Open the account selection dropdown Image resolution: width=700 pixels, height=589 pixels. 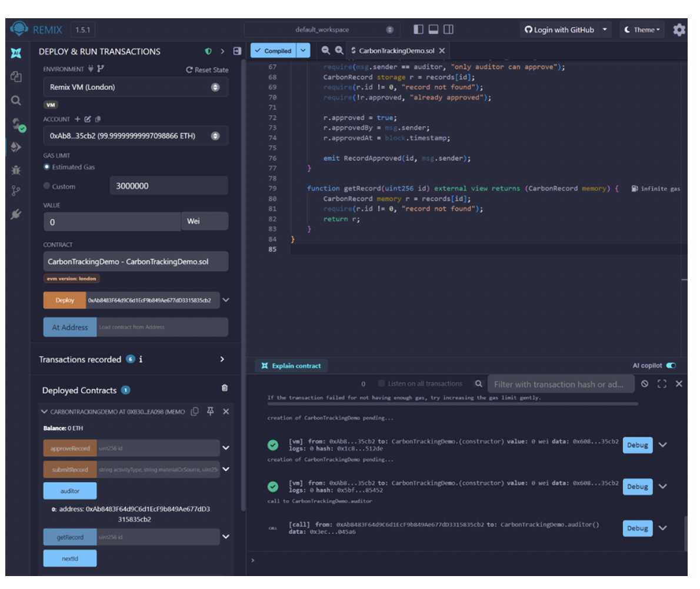click(136, 136)
